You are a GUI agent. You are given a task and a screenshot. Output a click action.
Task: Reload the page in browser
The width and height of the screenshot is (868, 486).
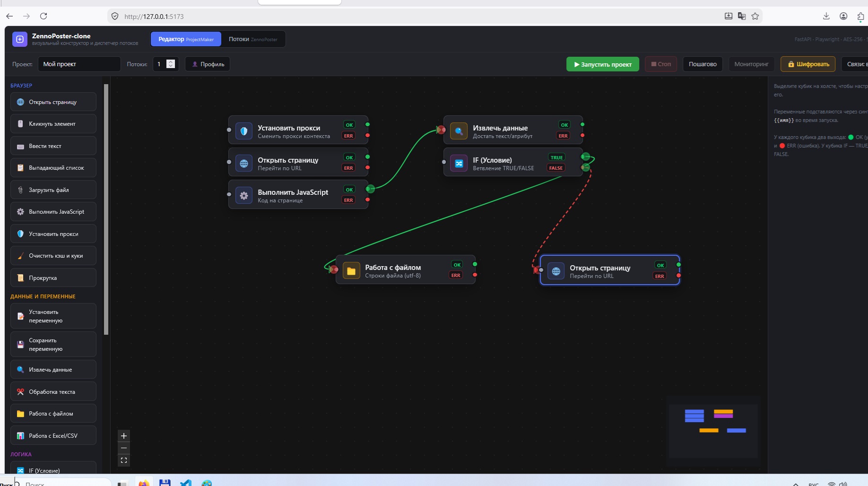[x=43, y=16]
